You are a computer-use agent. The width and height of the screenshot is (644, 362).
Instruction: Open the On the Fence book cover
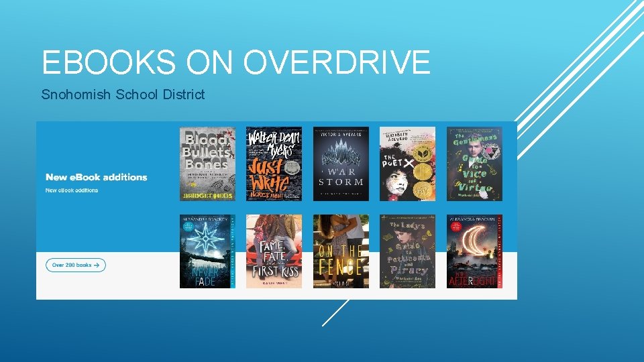tap(341, 251)
